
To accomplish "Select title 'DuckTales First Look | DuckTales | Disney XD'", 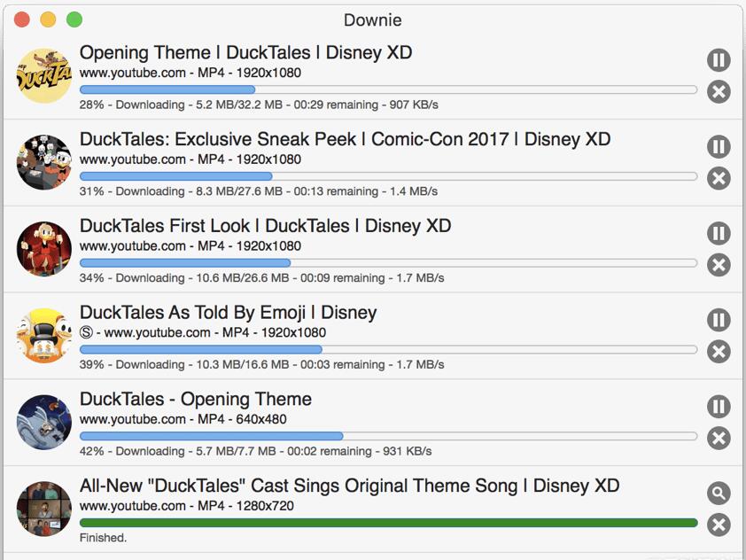I will coord(266,226).
